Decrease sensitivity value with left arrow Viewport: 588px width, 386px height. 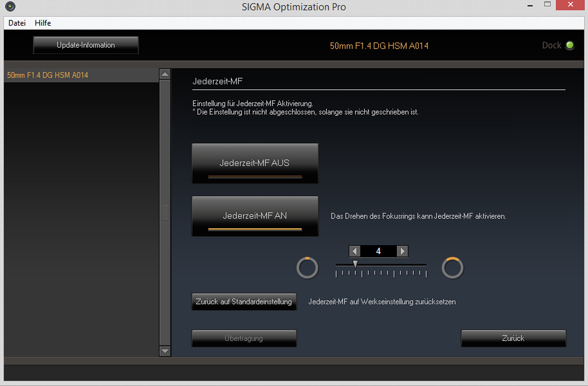point(355,251)
